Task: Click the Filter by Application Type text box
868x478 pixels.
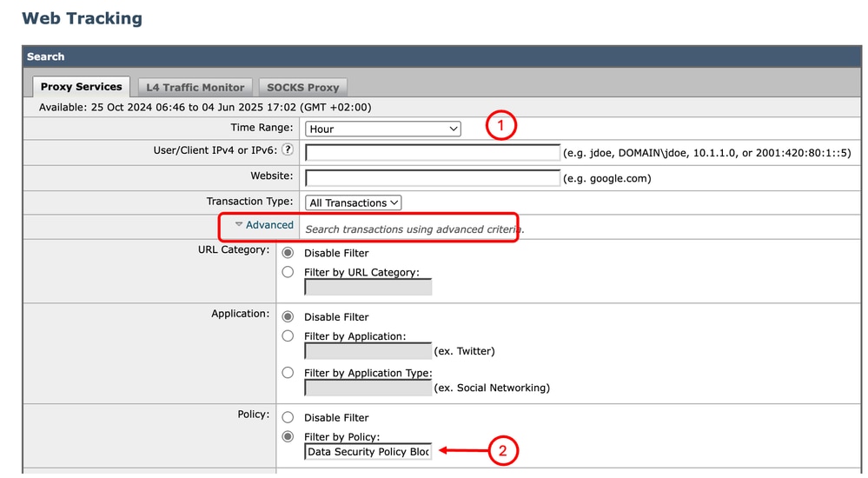Action: point(368,388)
